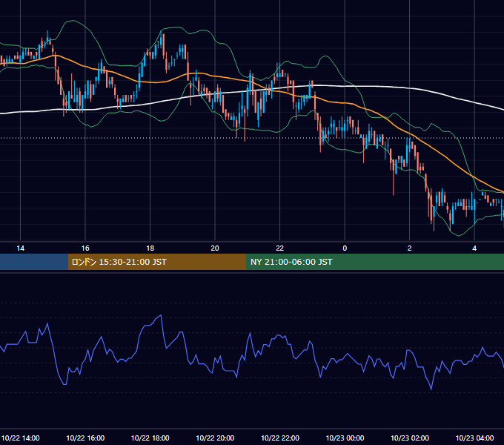
Task: Click the 16 hour label on price chart axis
Action: [85, 248]
